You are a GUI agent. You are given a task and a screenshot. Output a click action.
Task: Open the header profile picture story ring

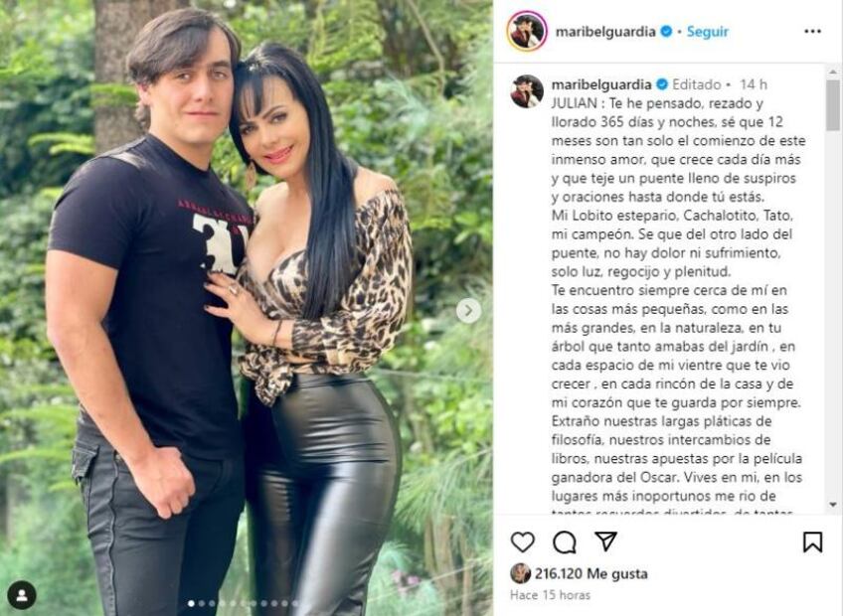(527, 31)
